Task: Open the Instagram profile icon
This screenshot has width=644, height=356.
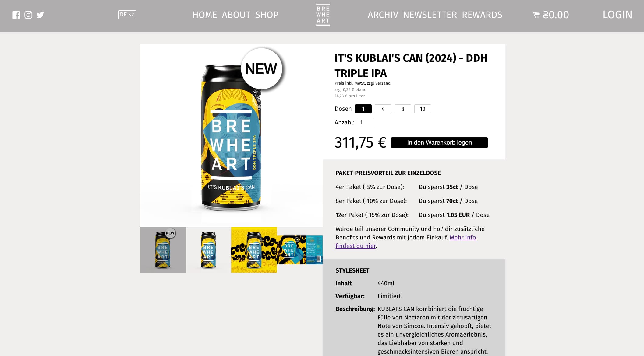Action: pos(28,15)
